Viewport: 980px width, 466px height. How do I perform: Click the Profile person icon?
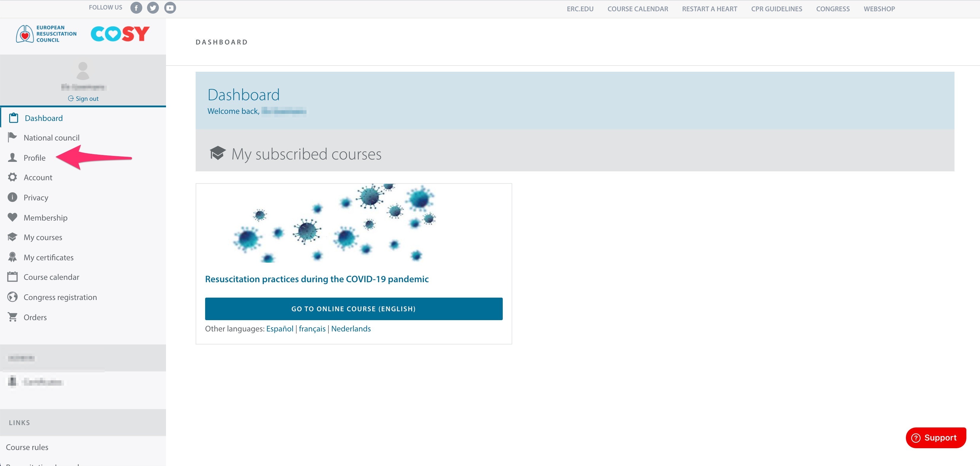click(x=12, y=157)
